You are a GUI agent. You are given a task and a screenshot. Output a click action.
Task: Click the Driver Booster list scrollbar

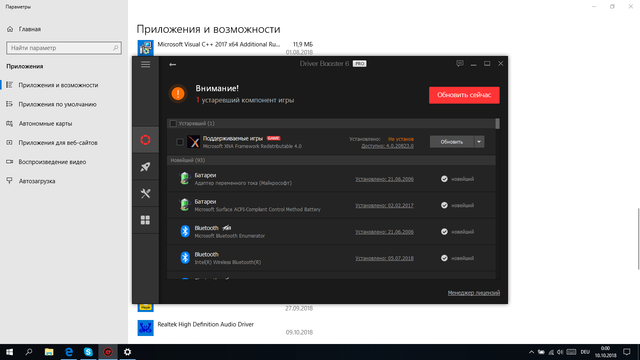(x=498, y=124)
